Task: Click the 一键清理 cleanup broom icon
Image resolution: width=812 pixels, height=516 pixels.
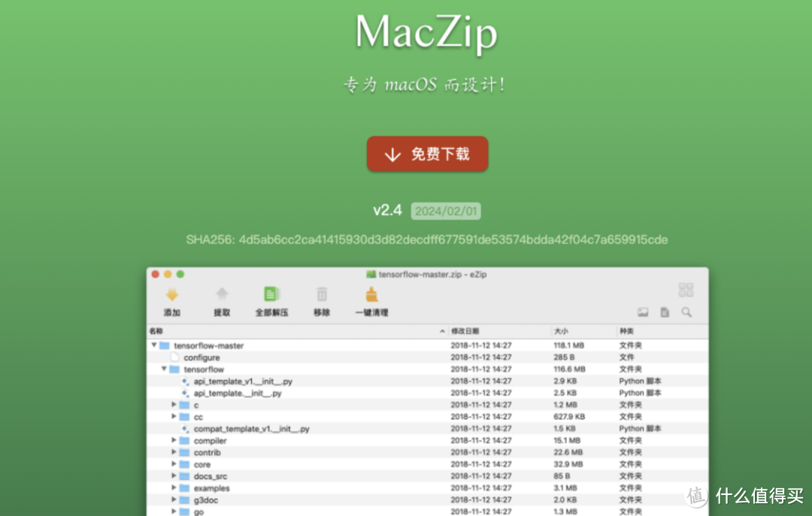Action: 372,294
